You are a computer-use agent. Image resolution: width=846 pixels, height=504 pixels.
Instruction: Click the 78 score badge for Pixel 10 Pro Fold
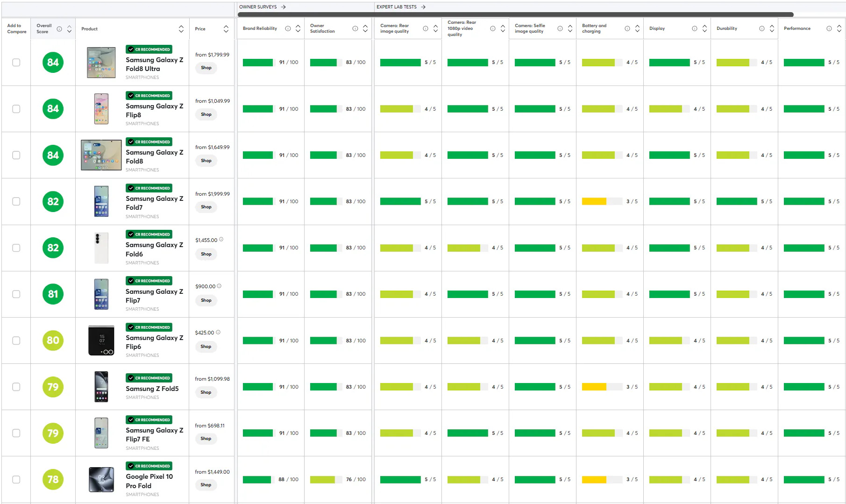[53, 480]
